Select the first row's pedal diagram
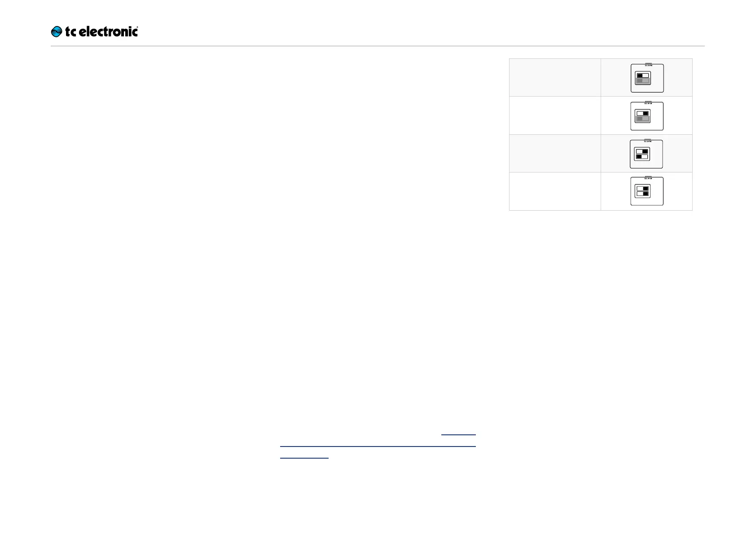Viewport: 756px width, 535px height. [x=647, y=78]
